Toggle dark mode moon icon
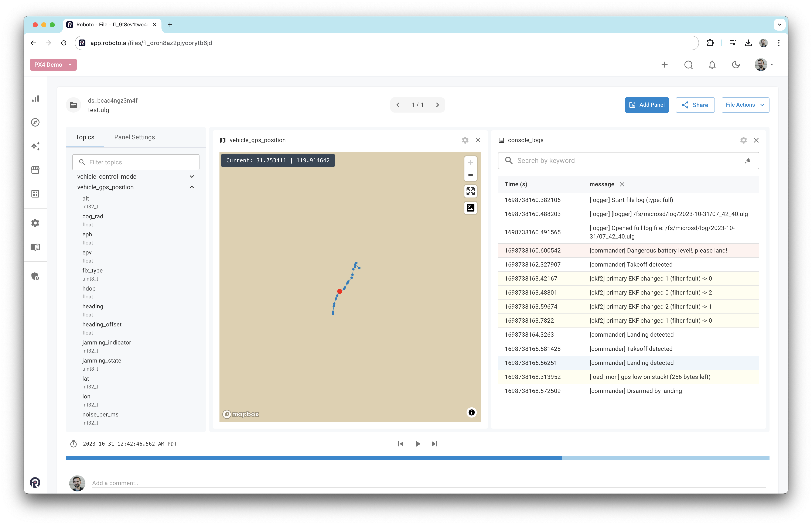This screenshot has height=525, width=812. (x=736, y=65)
